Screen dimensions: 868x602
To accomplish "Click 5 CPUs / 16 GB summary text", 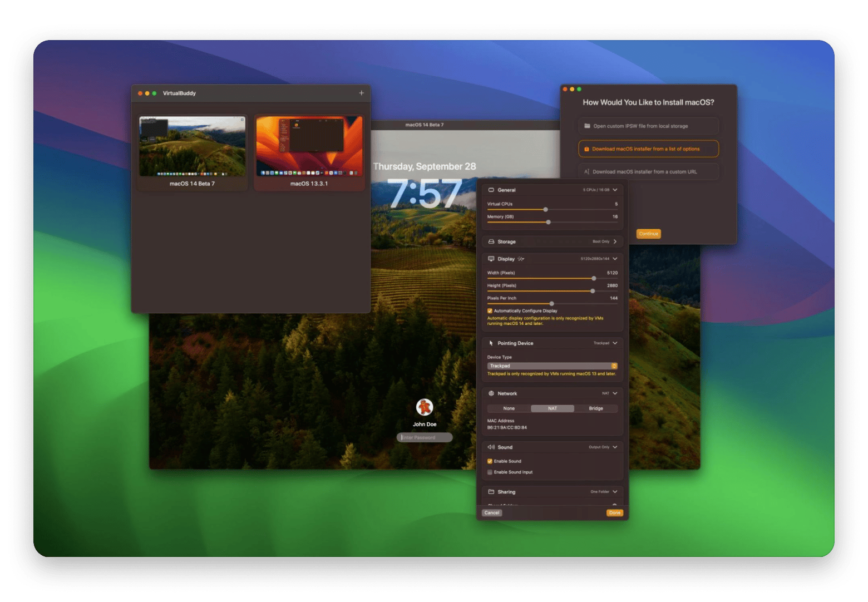I will click(x=596, y=190).
